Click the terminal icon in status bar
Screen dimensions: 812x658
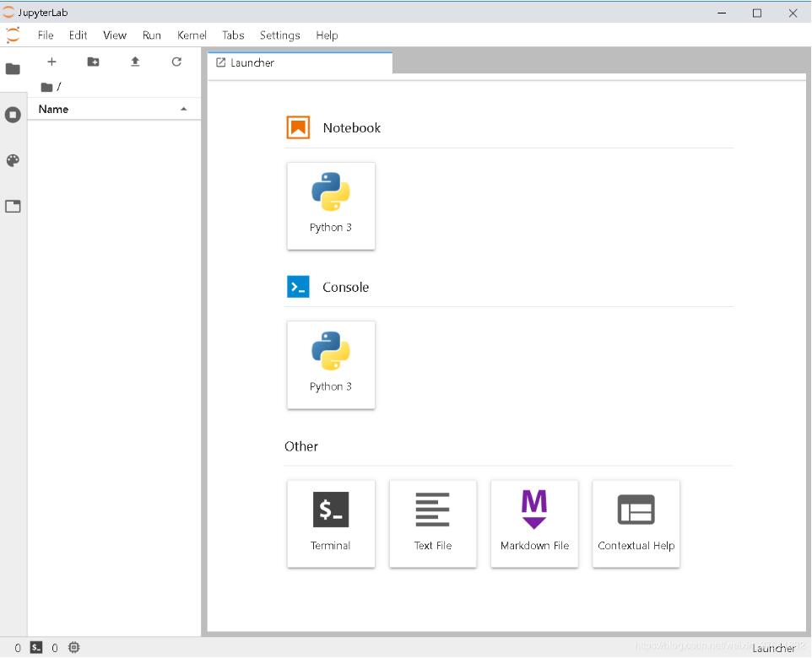36,647
